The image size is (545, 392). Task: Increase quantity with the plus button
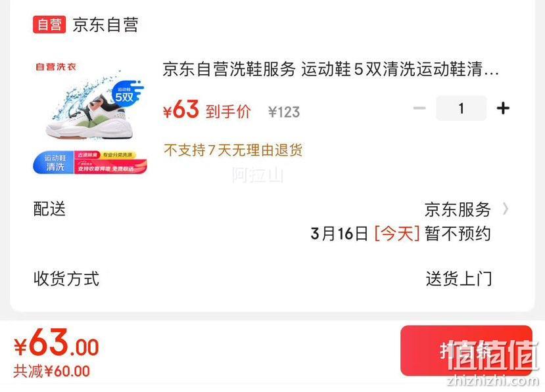point(503,108)
